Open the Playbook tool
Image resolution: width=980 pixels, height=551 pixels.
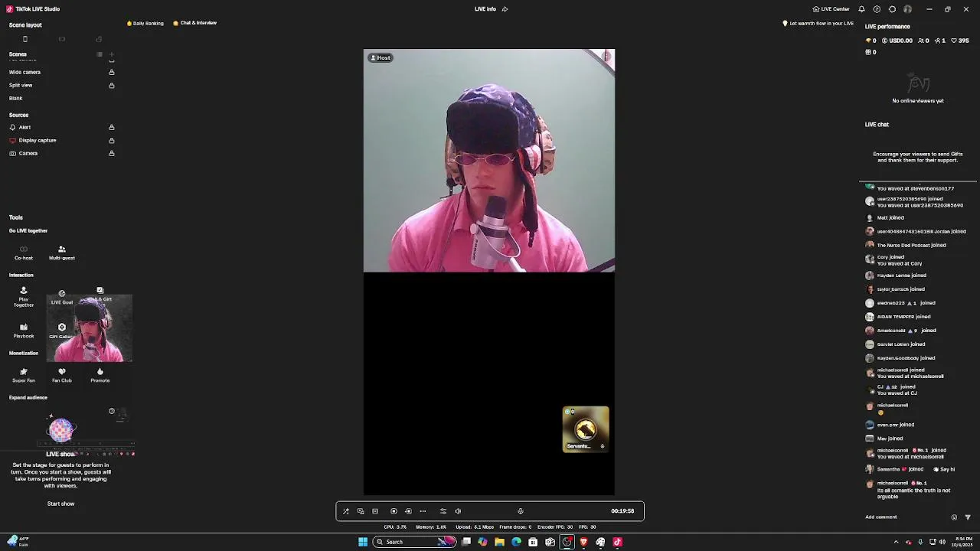point(24,331)
